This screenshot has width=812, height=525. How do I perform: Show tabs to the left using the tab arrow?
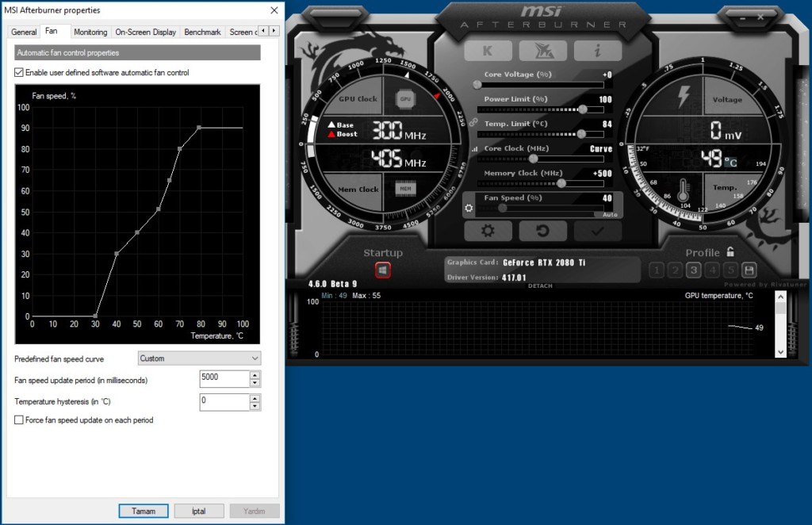point(263,31)
